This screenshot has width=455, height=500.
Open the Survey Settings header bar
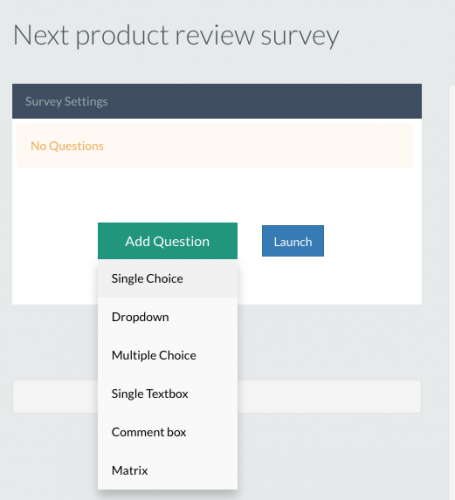(217, 101)
